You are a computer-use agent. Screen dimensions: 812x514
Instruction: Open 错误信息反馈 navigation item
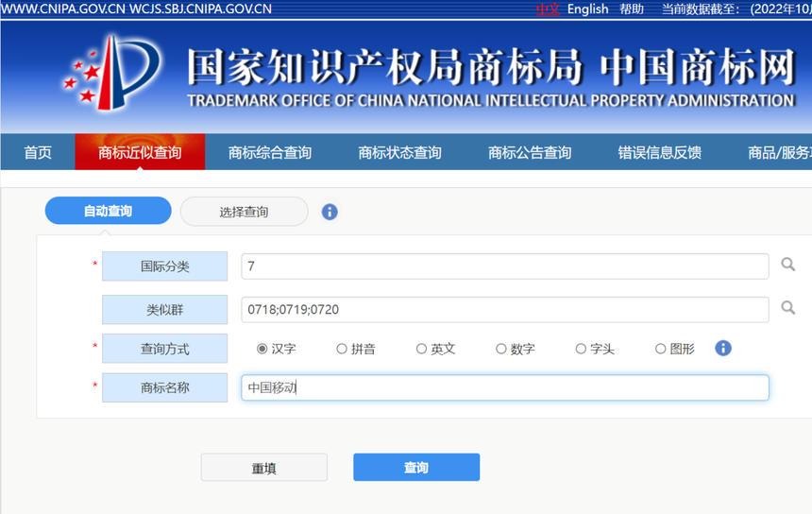(x=660, y=152)
